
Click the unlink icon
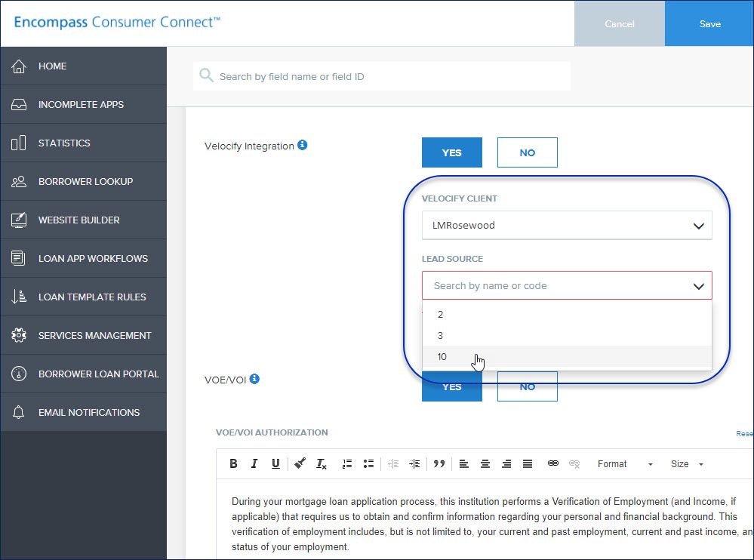pyautogui.click(x=574, y=464)
